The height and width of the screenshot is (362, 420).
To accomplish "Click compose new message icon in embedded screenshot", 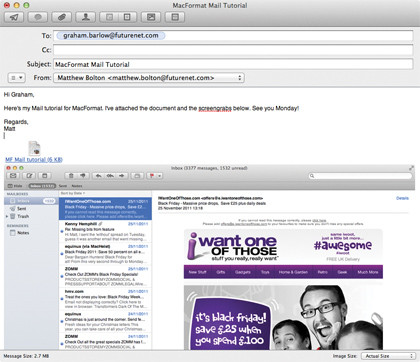I will pos(29,176).
